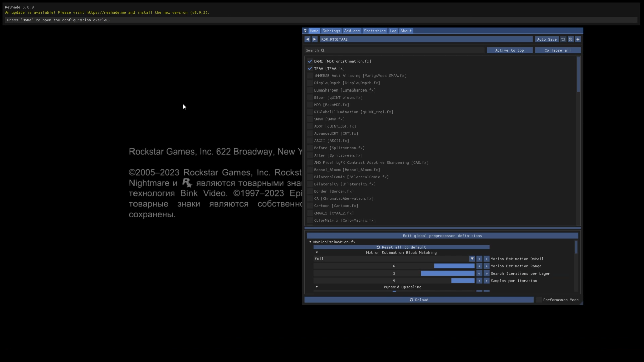
Task: Enable the ADOF qUINT_dof.fx effect
Action: click(310, 126)
